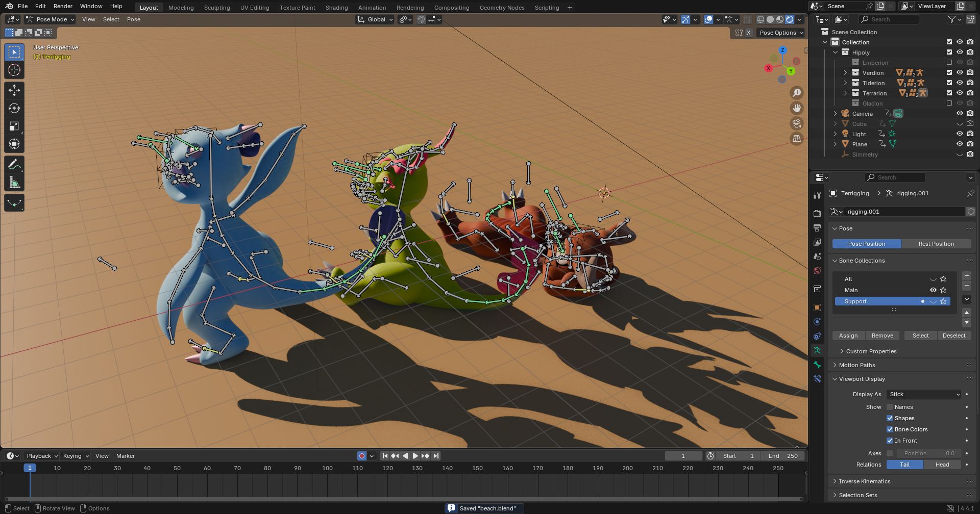Click the Assign button
980x514 pixels.
pos(848,336)
